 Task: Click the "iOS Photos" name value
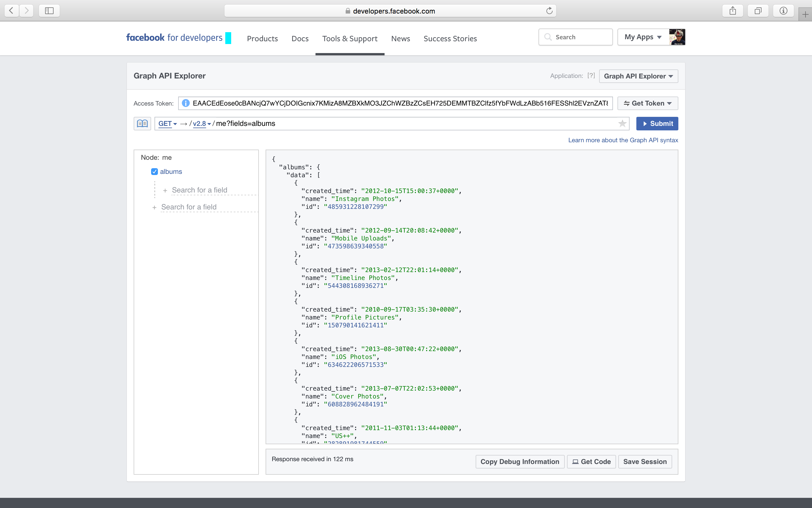(354, 357)
